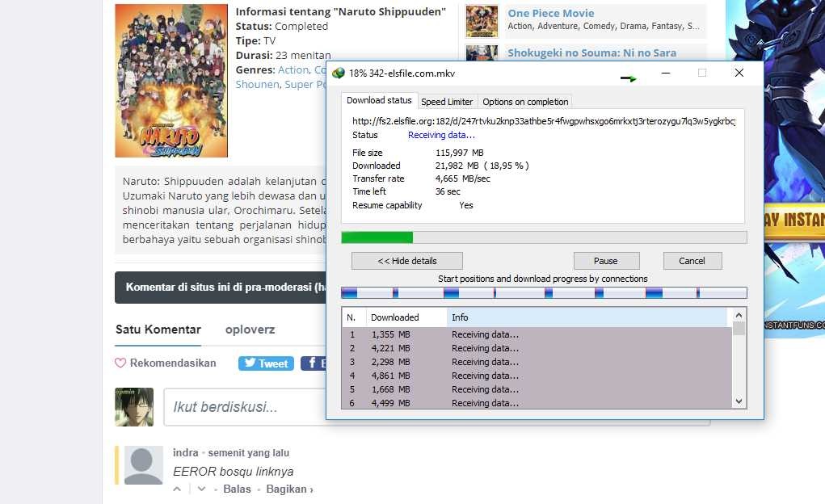Click the green arrow icon in title bar
Screen dimensions: 825x504
point(628,78)
